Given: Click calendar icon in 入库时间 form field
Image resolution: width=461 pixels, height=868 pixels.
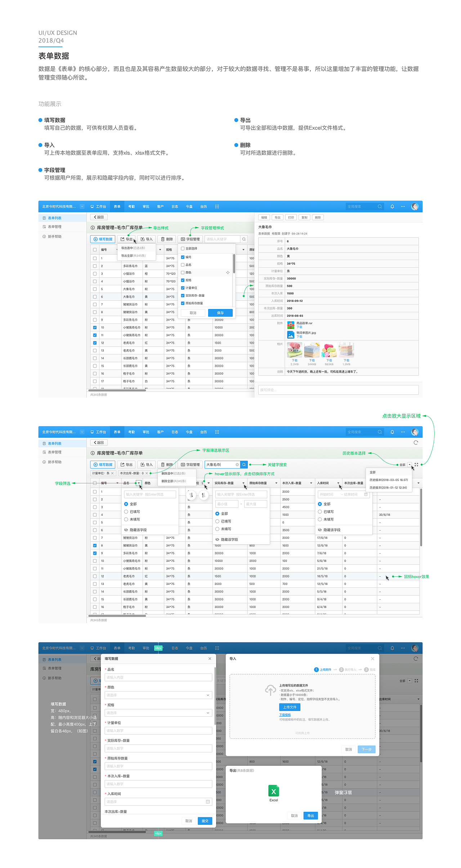Looking at the screenshot, I should pyautogui.click(x=208, y=802).
